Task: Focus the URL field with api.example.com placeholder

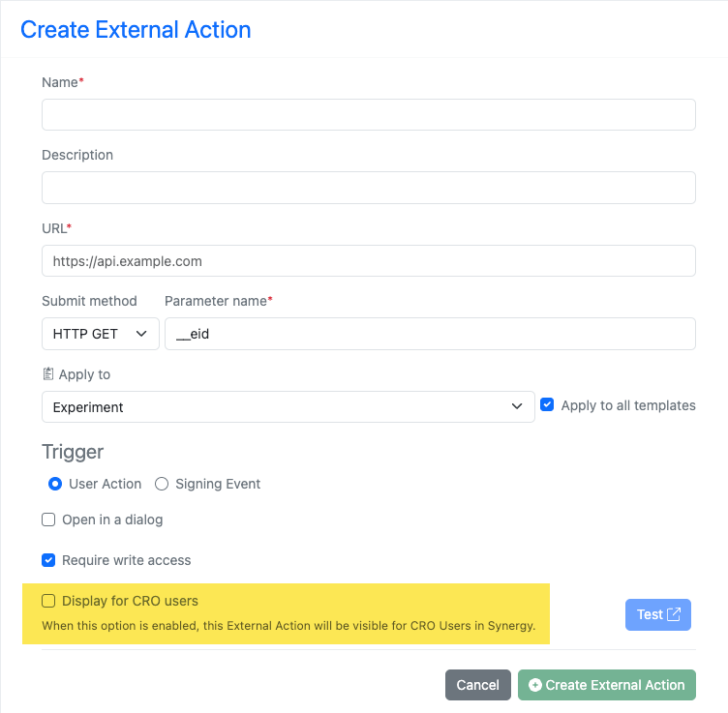Action: [x=369, y=260]
